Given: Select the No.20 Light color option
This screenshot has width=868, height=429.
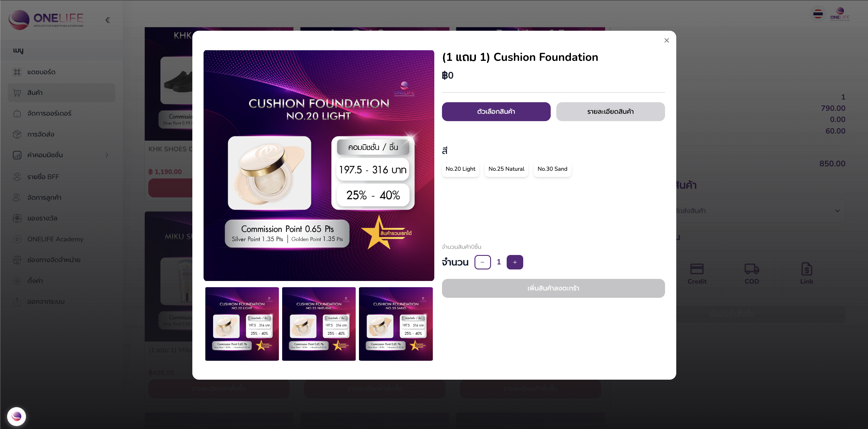Looking at the screenshot, I should (460, 169).
